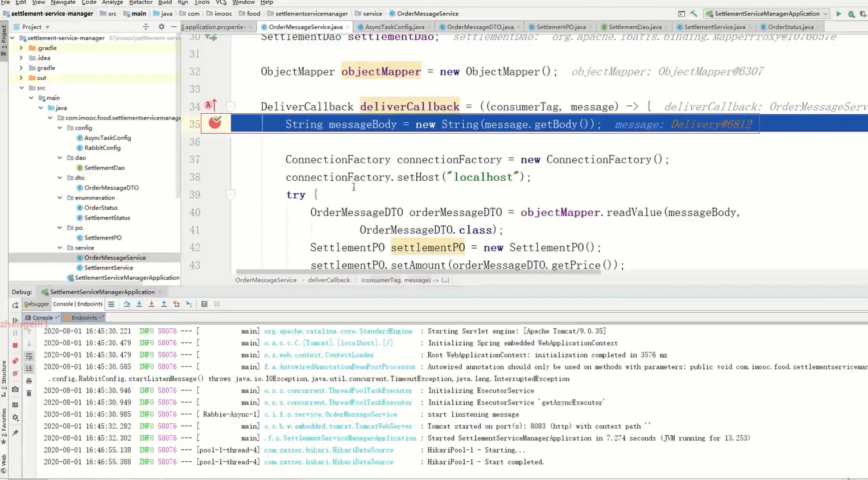The width and height of the screenshot is (868, 480).
Task: Click the Evaluate Expression calculator icon
Action: (x=204, y=304)
